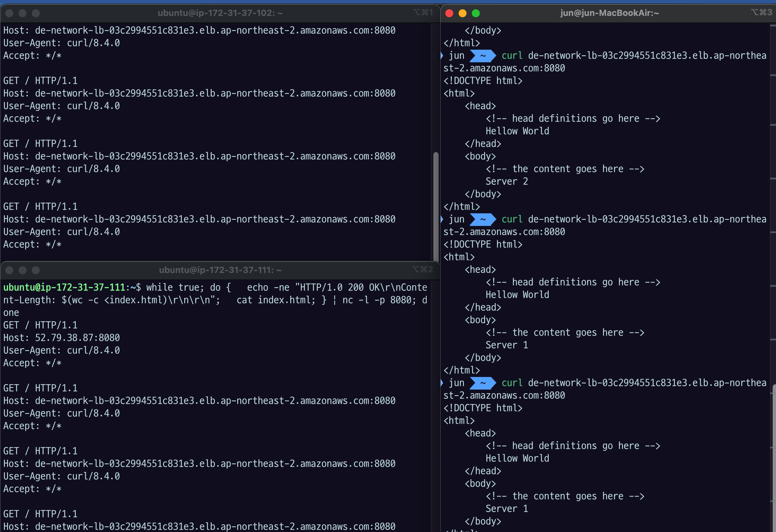This screenshot has height=532, width=776.
Task: Click the gray zoom button of ip-172-31-37-102 window
Action: pos(36,13)
